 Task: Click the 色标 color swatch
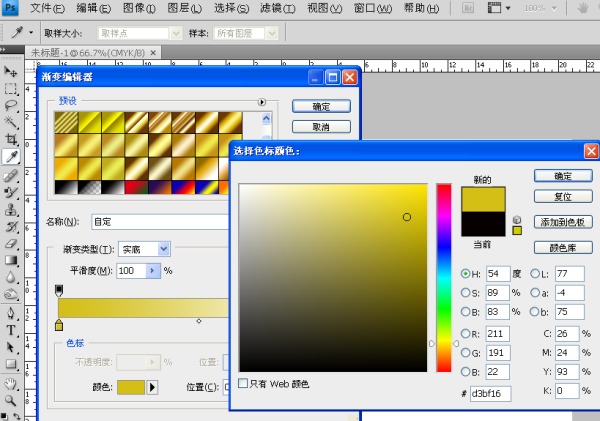(x=131, y=387)
